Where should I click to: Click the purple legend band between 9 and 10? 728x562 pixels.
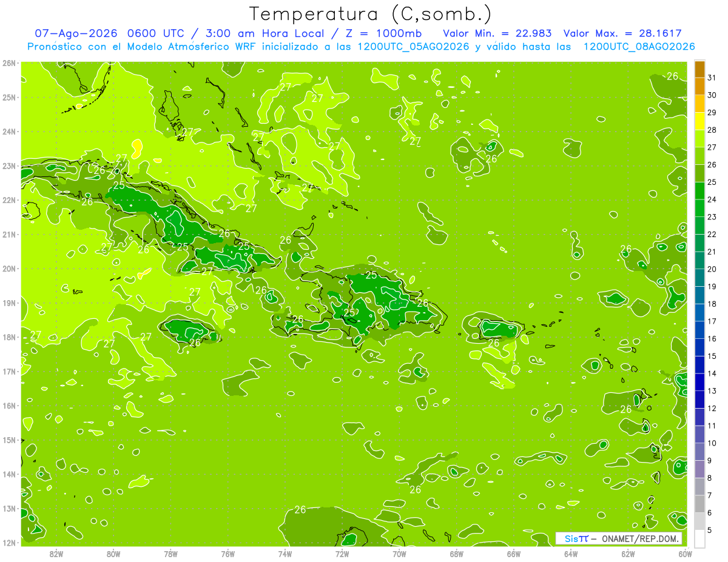699,452
